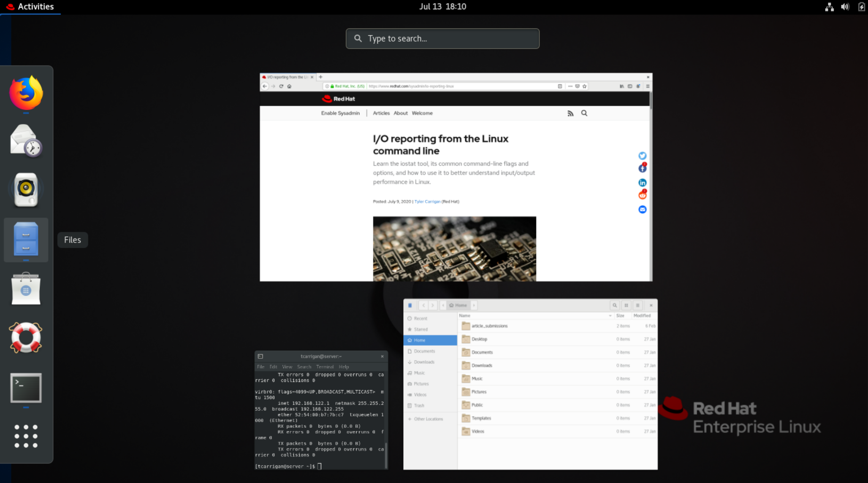Open the Name column sort dropdown
Viewport: 868px width, 483px height.
click(x=610, y=316)
